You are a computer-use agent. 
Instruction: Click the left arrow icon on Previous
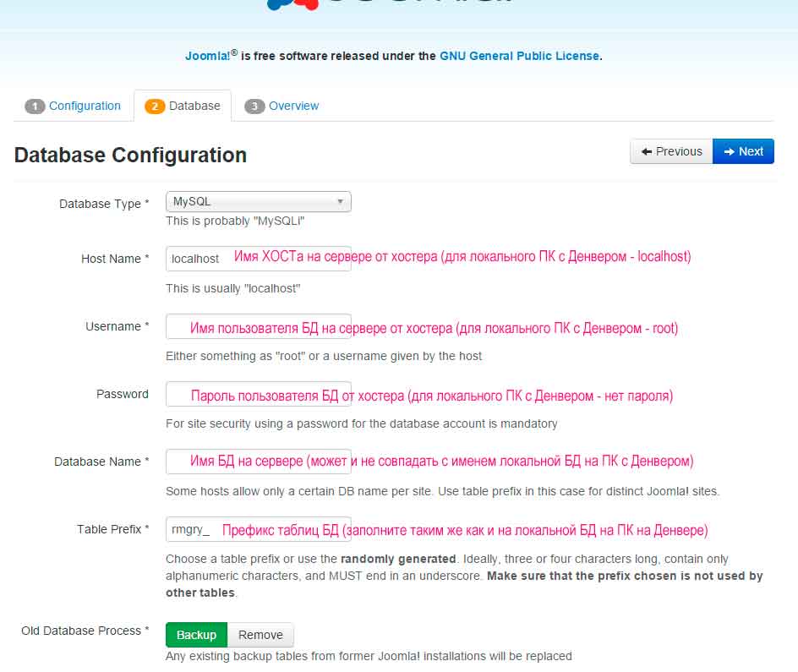(647, 151)
